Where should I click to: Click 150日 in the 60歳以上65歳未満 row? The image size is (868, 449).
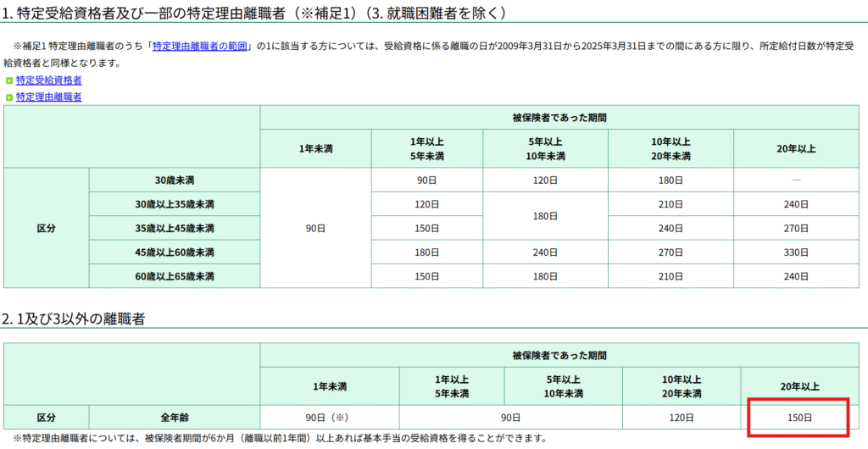tap(427, 276)
